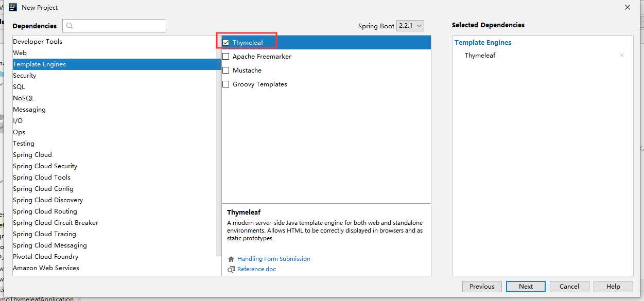This screenshot has height=301, width=644.
Task: Enable the Apache Freemarker checkbox
Action: click(x=225, y=57)
